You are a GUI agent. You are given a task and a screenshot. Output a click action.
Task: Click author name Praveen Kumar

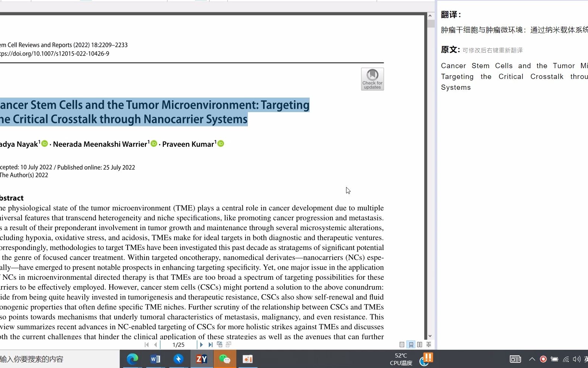tap(188, 144)
